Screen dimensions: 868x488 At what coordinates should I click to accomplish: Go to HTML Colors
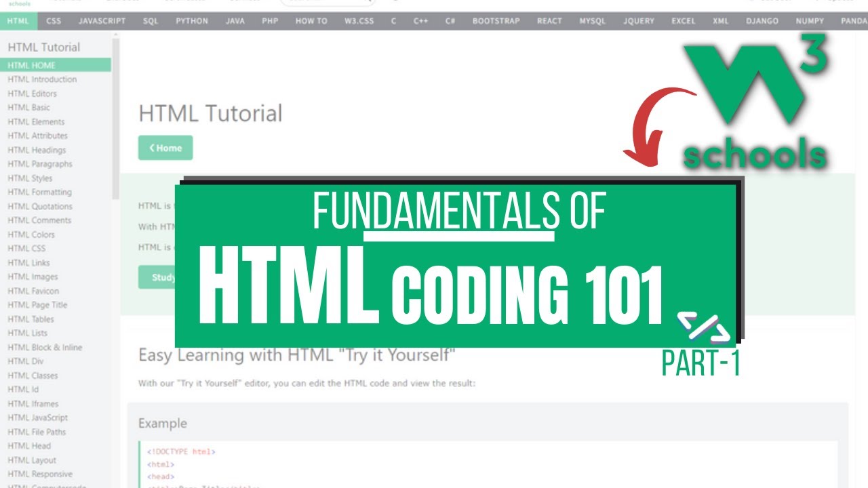31,235
